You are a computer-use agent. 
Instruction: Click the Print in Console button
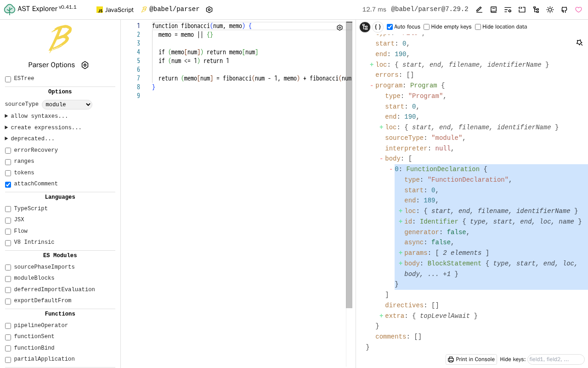pyautogui.click(x=471, y=359)
